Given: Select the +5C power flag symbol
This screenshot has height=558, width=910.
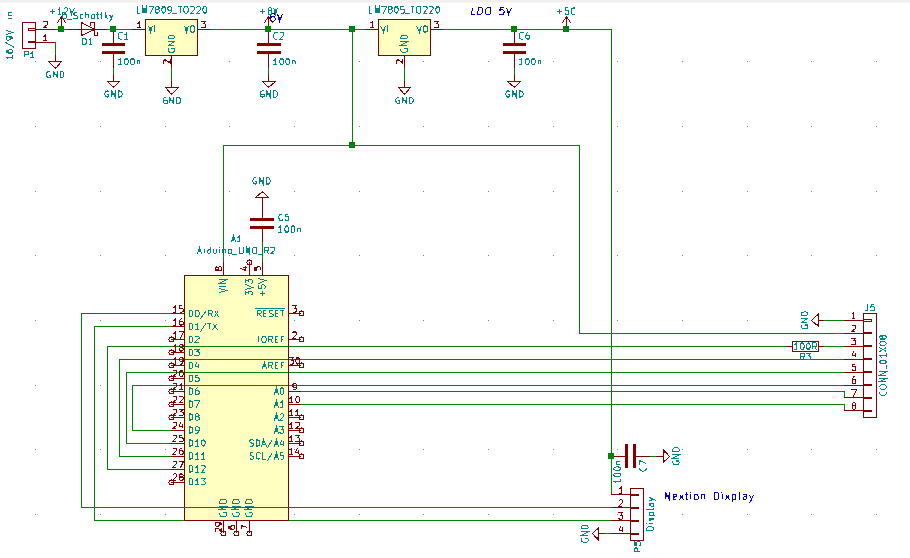Looking at the screenshot, I should [x=566, y=19].
